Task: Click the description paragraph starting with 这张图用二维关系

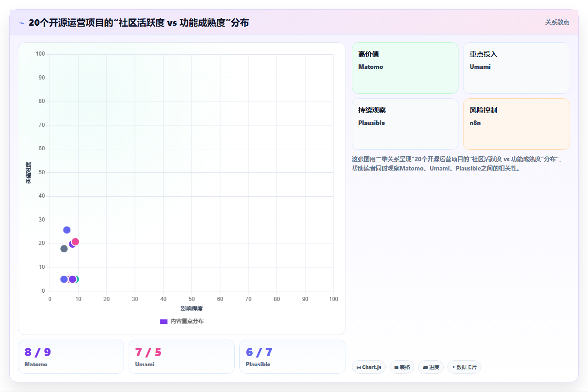Action: [x=457, y=164]
